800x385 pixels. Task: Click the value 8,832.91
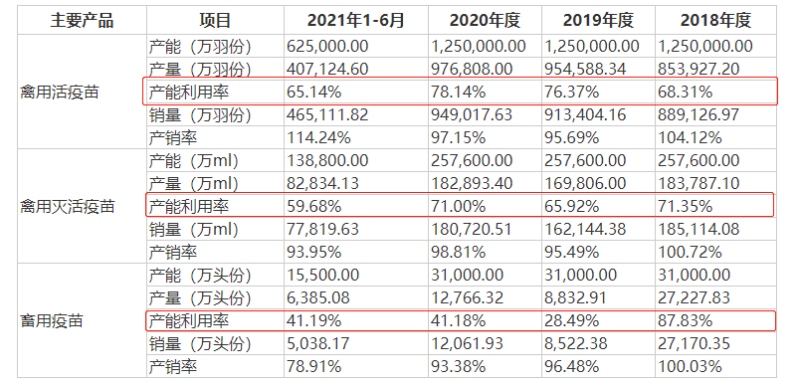[576, 298]
